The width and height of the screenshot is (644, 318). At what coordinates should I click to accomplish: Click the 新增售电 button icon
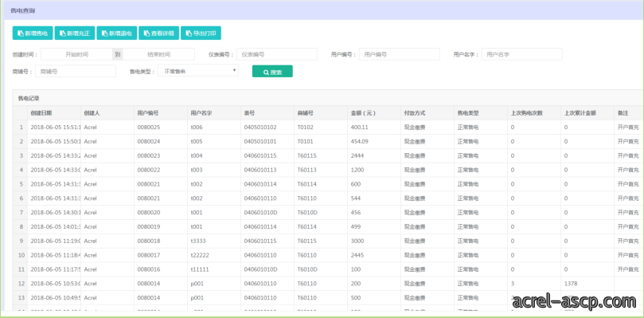coord(21,33)
